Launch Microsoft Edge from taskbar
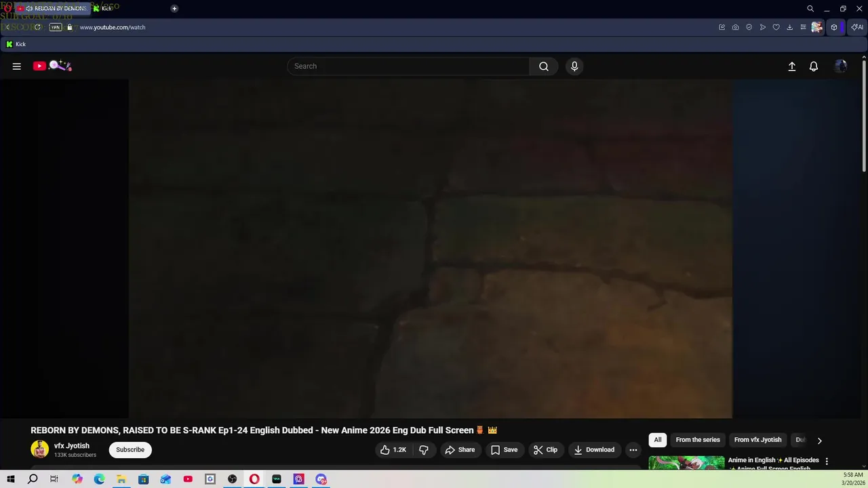 coord(99,479)
